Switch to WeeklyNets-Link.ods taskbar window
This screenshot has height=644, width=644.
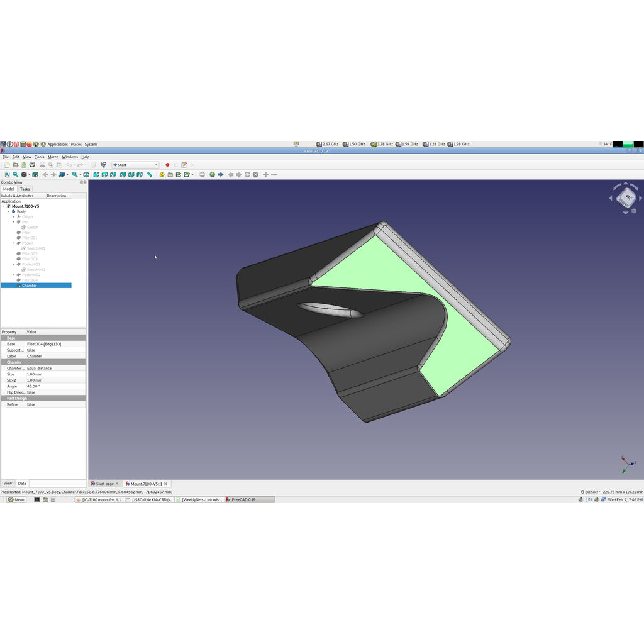click(x=199, y=500)
